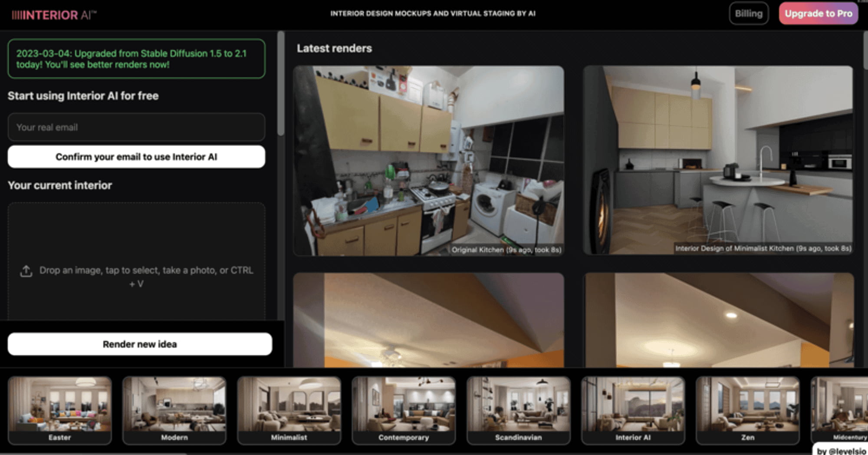
Task: Click the 'Latest renders' heading
Action: pyautogui.click(x=334, y=48)
